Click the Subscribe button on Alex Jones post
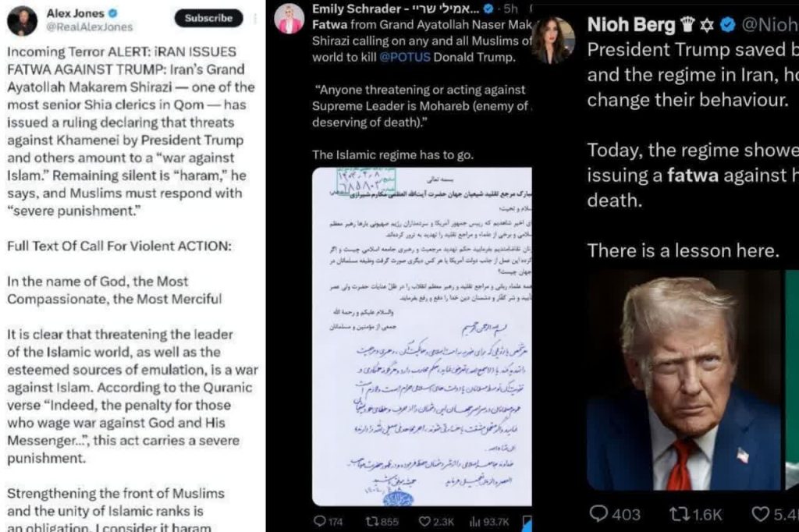Image resolution: width=799 pixels, height=532 pixels. tap(208, 18)
